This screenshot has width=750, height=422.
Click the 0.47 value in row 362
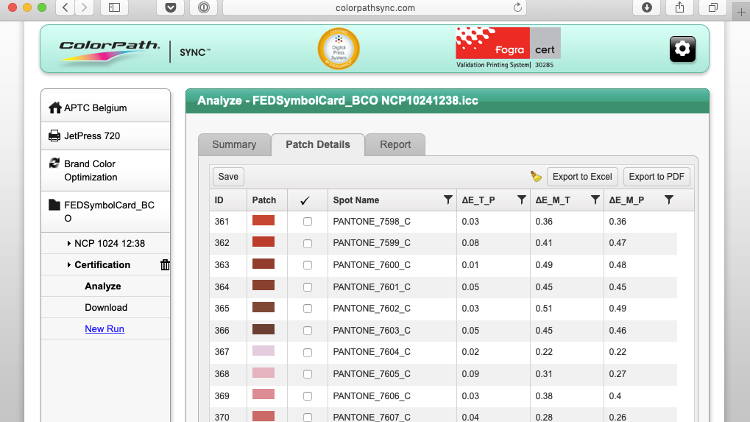(618, 243)
